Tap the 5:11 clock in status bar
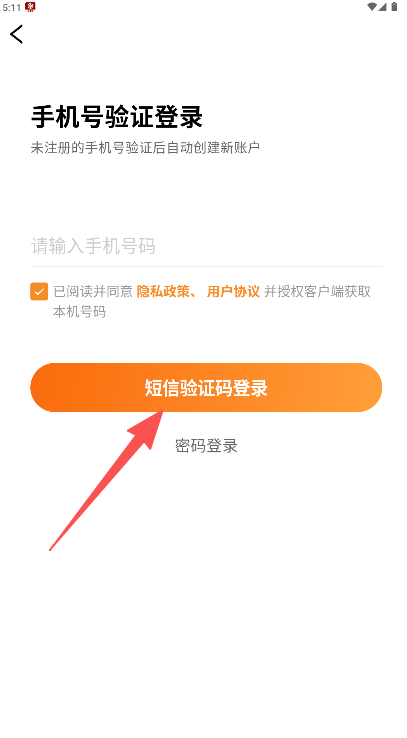This screenshot has width=407, height=738. click(x=12, y=7)
